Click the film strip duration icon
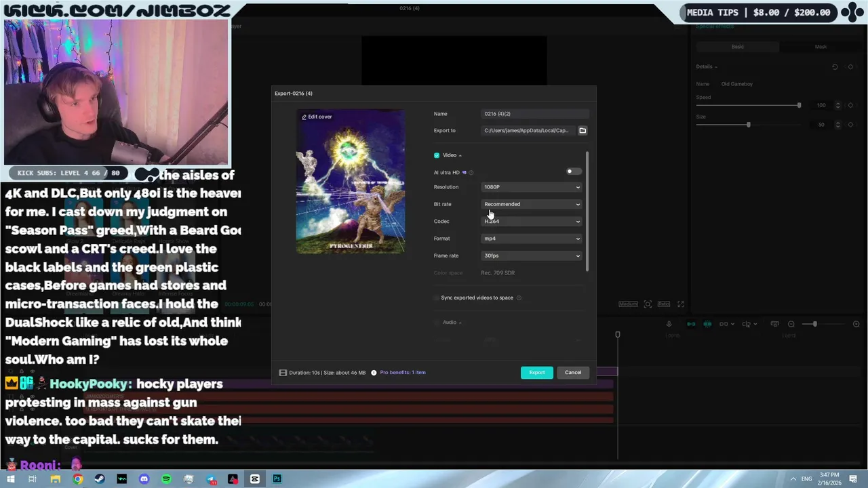The height and width of the screenshot is (488, 868). pos(283,372)
